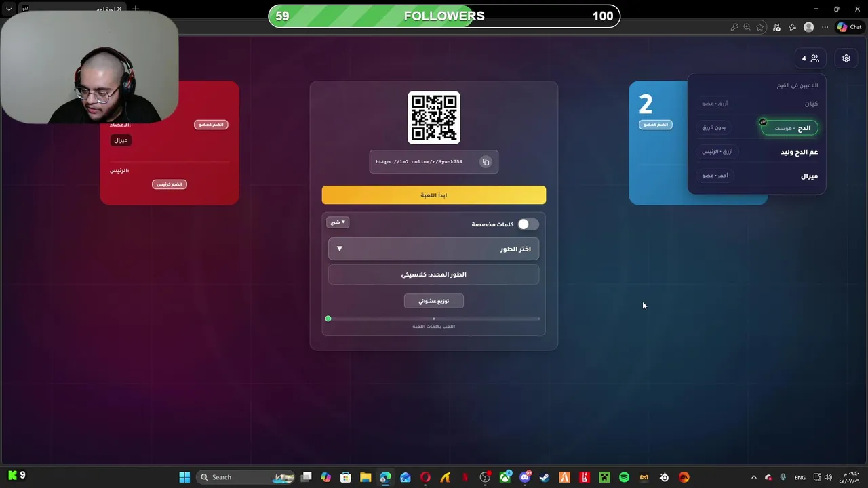Join the red team as member (انضم كعضو)
The height and width of the screenshot is (488, 868).
(x=211, y=125)
